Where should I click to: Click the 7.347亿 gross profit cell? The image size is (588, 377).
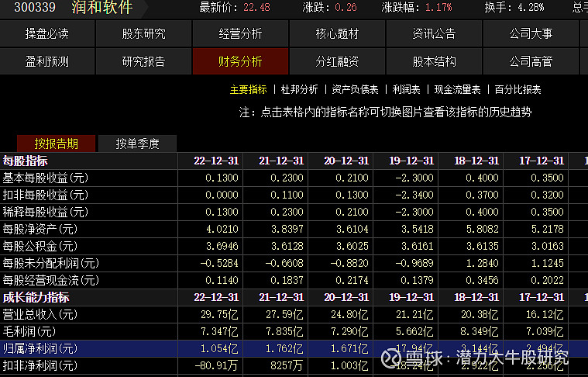(219, 331)
